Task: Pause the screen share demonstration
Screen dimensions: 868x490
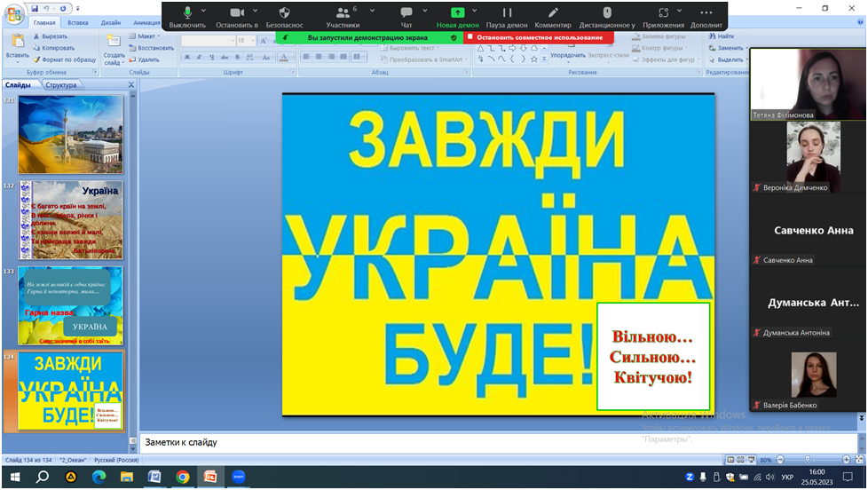Action: coord(507,13)
